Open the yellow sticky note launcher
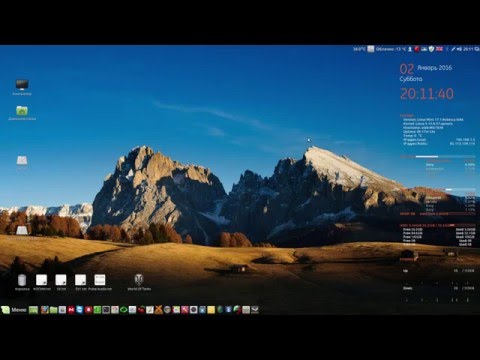The width and height of the screenshot is (480, 360). tap(211, 310)
